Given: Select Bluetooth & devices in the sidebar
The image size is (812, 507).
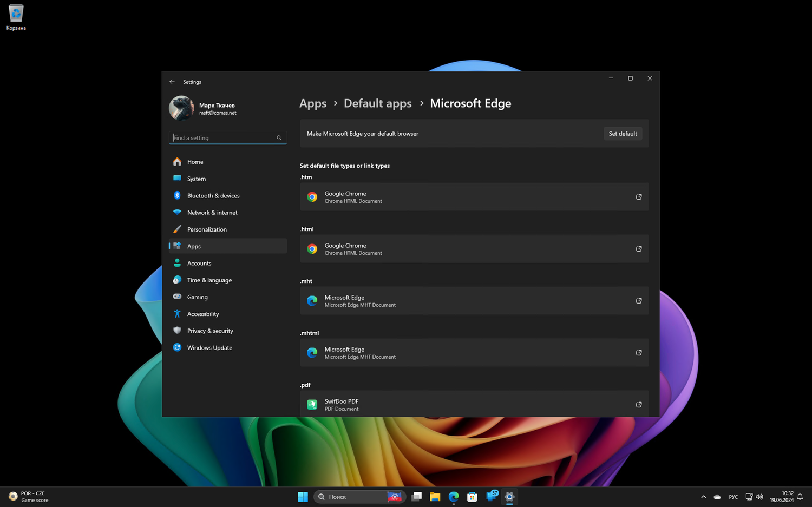Looking at the screenshot, I should tap(228, 196).
